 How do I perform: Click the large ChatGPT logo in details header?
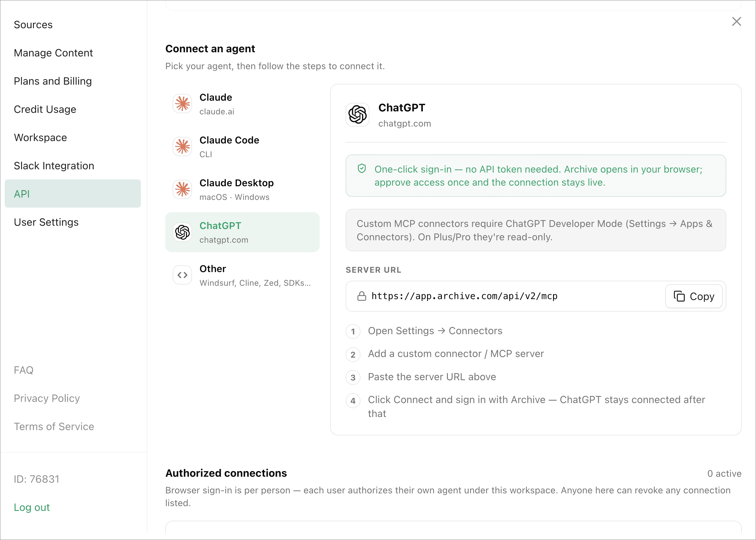(x=357, y=115)
